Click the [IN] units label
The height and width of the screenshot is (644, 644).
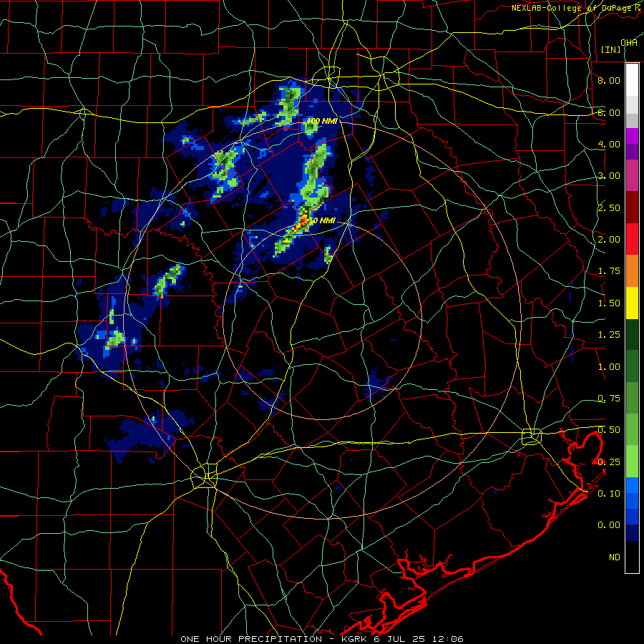611,49
